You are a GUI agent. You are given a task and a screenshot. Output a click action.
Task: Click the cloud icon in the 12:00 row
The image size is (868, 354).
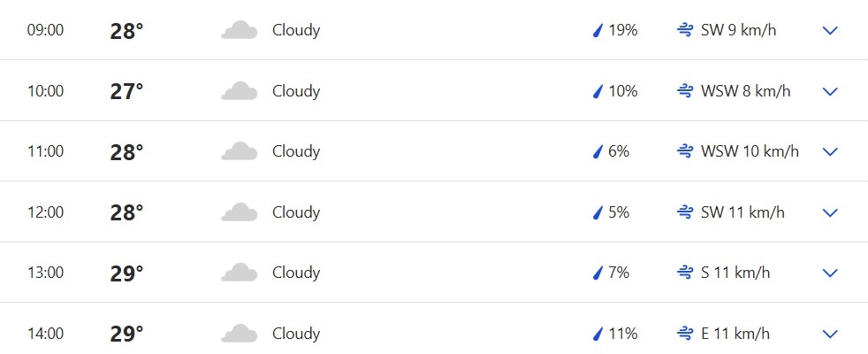239,212
